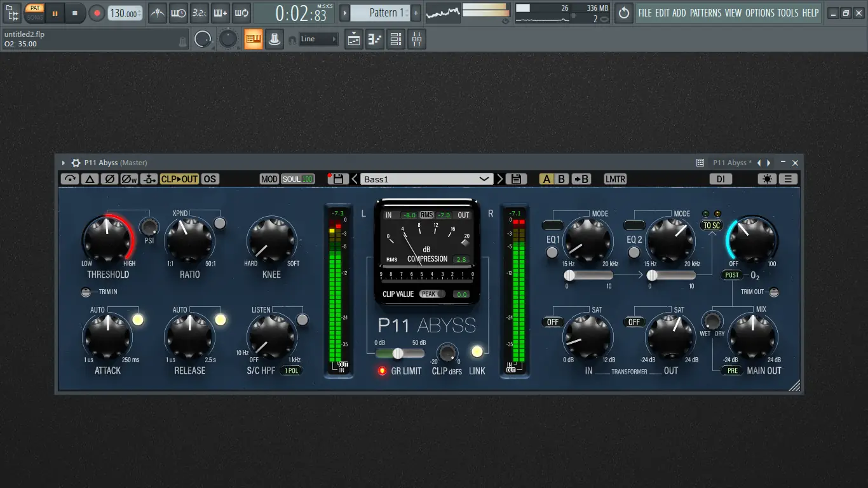Save preset using the red-dot floppy icon
The image size is (868, 488).
(x=337, y=179)
